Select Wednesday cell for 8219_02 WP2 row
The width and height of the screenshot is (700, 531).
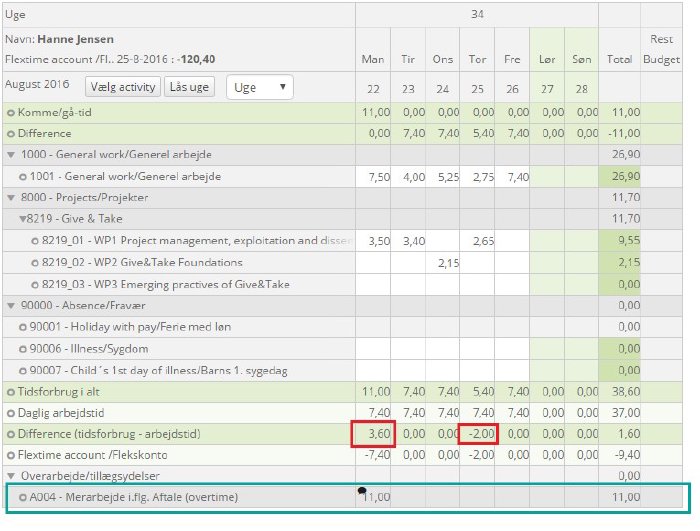tap(443, 263)
